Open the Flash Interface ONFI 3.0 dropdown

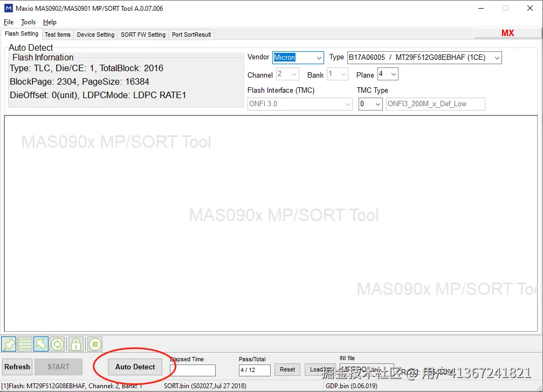300,104
